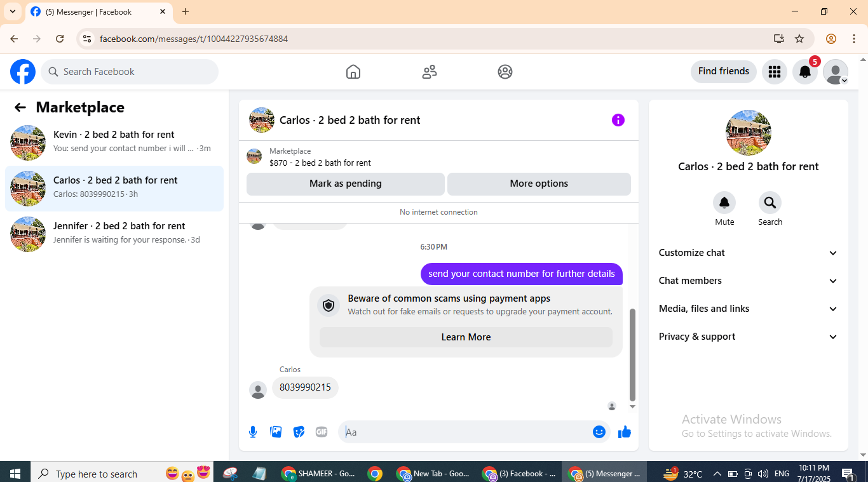
Task: Click the Windows taskbar search box
Action: tap(123, 474)
